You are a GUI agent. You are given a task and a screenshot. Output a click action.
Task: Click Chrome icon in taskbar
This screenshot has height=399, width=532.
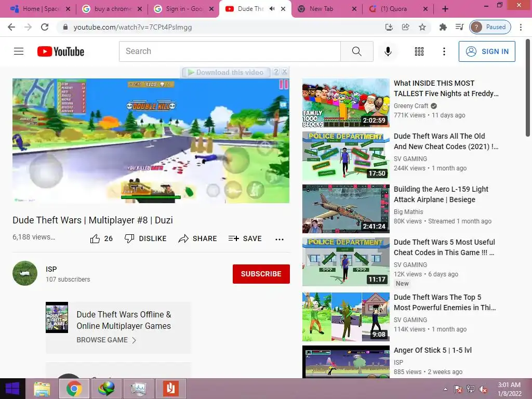pos(74,389)
